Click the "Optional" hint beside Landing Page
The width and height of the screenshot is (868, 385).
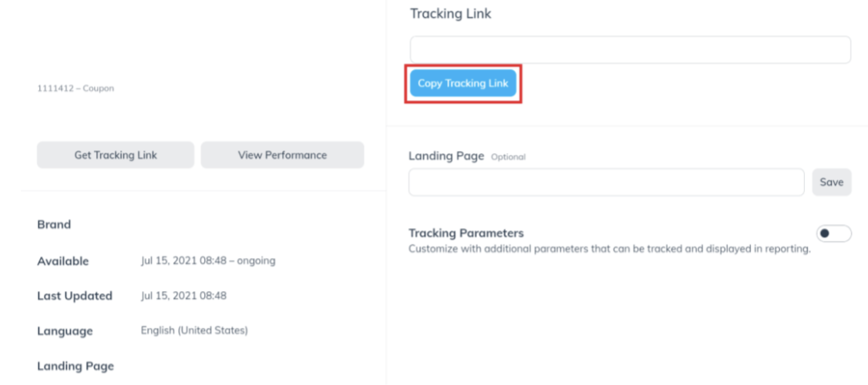tap(508, 157)
